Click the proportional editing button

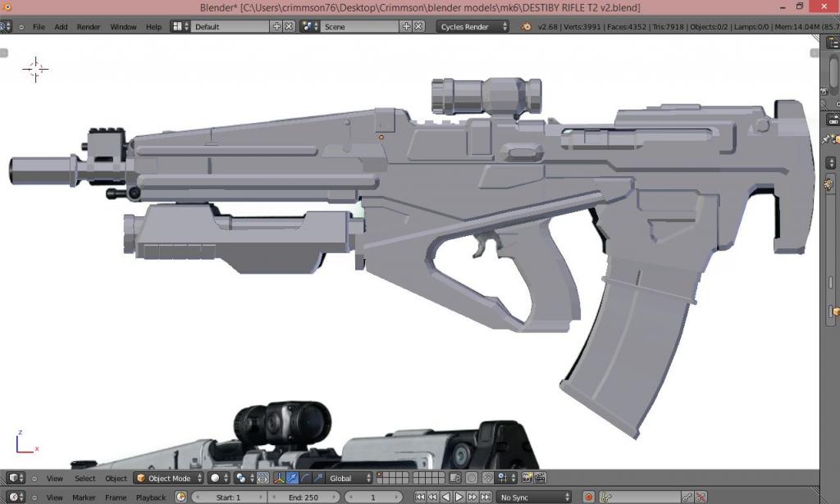[472, 478]
